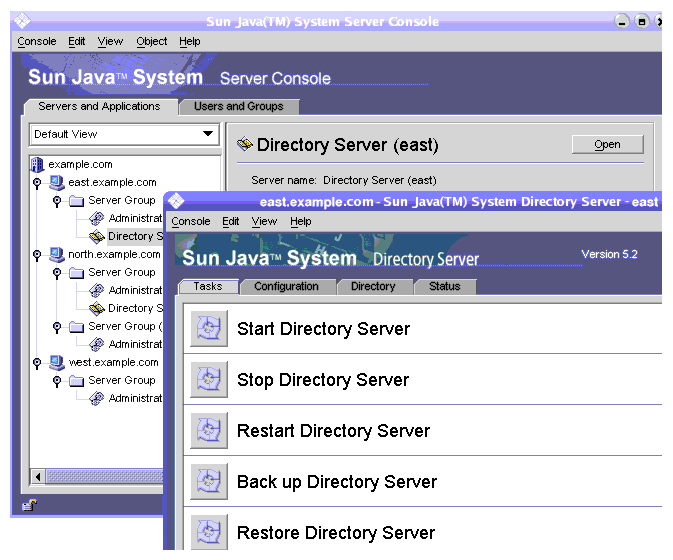Open Edit menu in Server Console window
The height and width of the screenshot is (560, 673).
77,42
